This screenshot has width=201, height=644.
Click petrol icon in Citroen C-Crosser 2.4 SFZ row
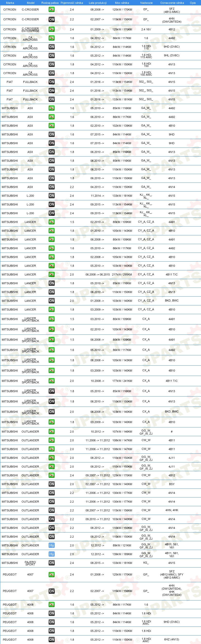(52, 10)
